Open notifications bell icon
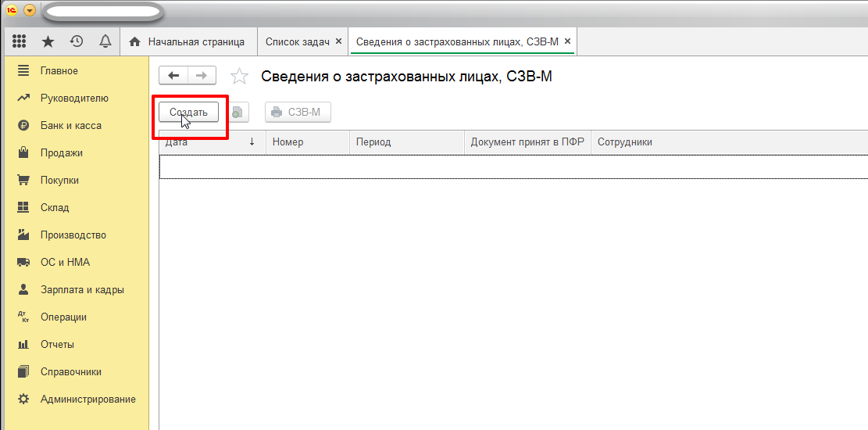The width and height of the screenshot is (868, 430). [x=105, y=41]
